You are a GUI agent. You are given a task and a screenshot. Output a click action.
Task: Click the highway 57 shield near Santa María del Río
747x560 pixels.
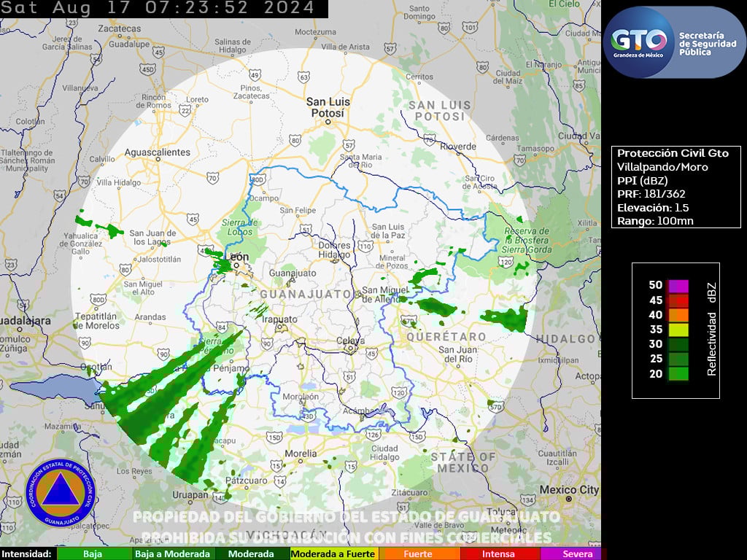349,144
